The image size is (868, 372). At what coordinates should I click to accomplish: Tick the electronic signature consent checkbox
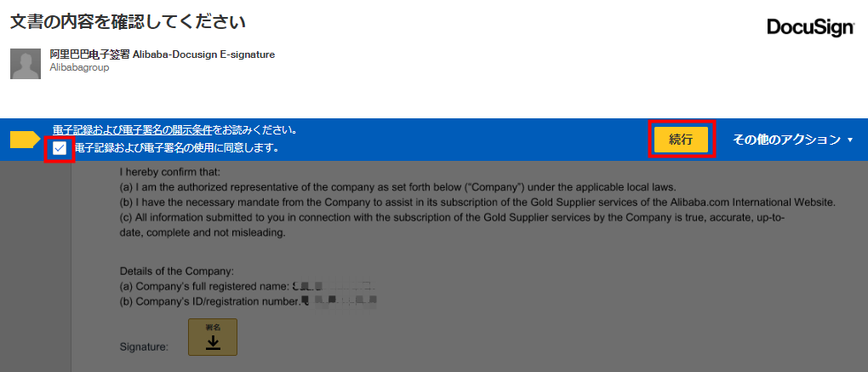tap(60, 148)
